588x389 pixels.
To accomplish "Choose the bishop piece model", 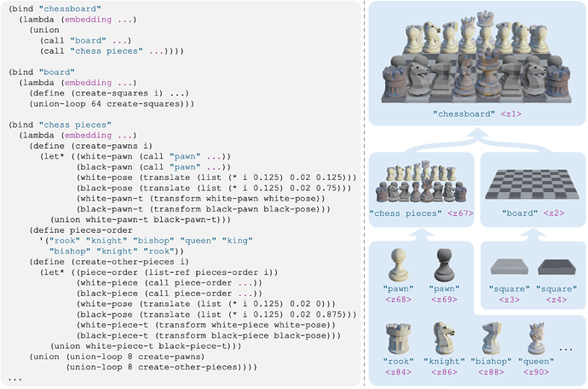I will coord(489,338).
